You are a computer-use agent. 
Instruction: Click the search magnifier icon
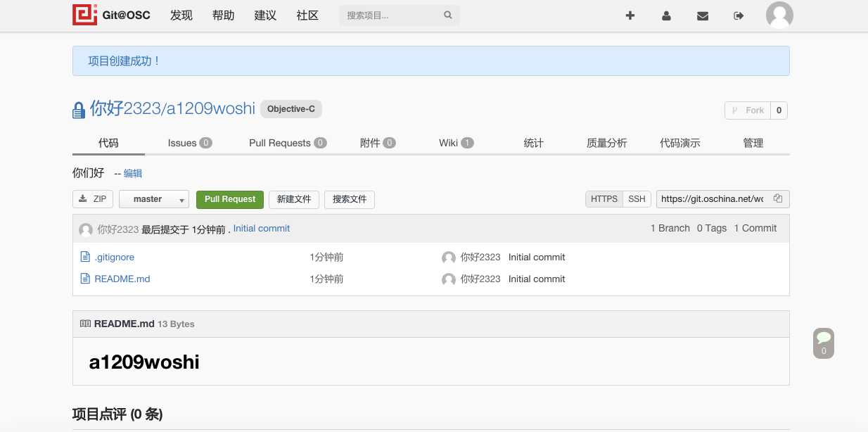(448, 15)
